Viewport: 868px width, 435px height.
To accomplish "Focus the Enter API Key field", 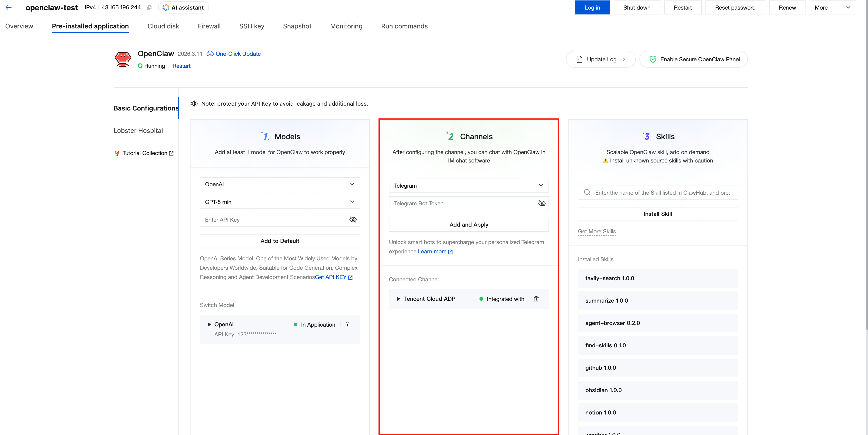I will pos(273,220).
